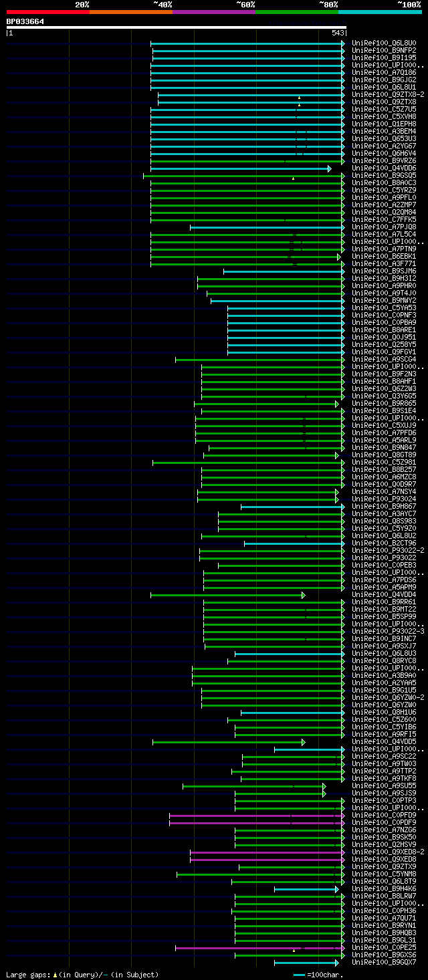Select the UniRef100_Q9XED8-2 label
The width and height of the screenshot is (428, 980).
click(388, 852)
